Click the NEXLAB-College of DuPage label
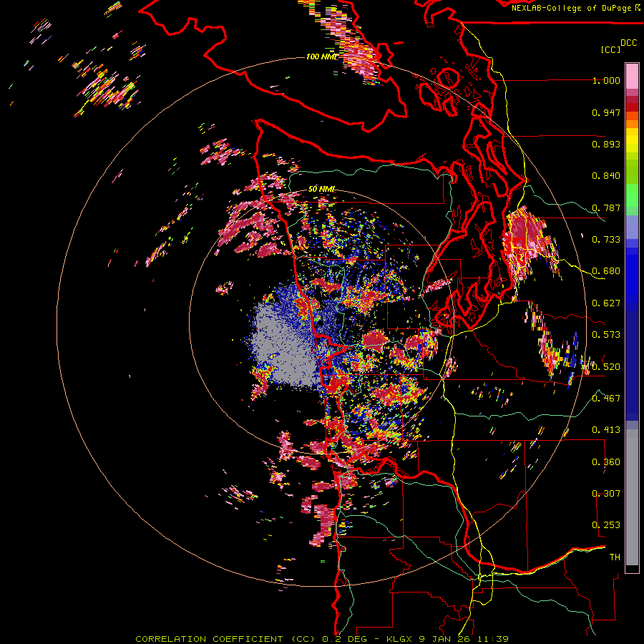 pyautogui.click(x=572, y=8)
